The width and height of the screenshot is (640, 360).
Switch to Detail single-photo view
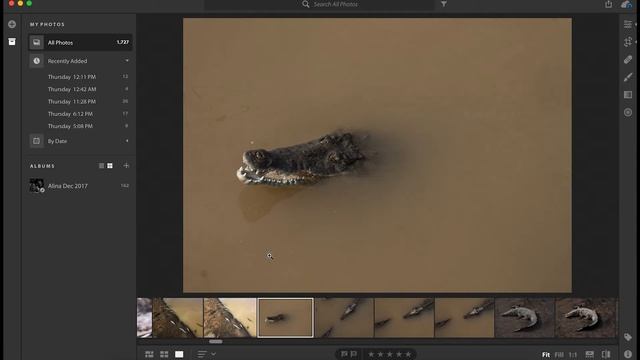click(x=179, y=354)
